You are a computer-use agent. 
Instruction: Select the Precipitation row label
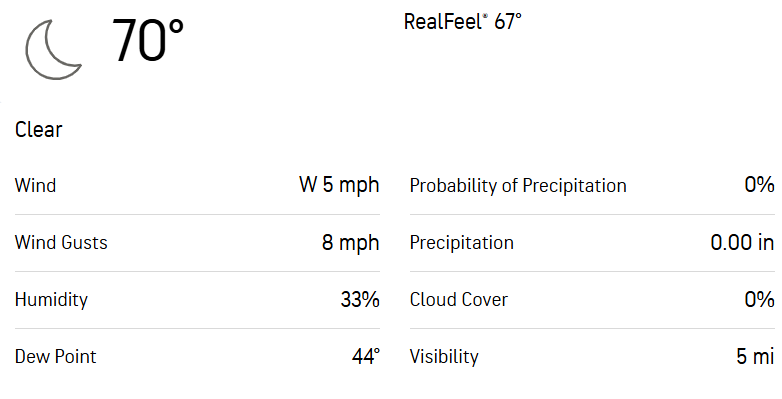(461, 242)
